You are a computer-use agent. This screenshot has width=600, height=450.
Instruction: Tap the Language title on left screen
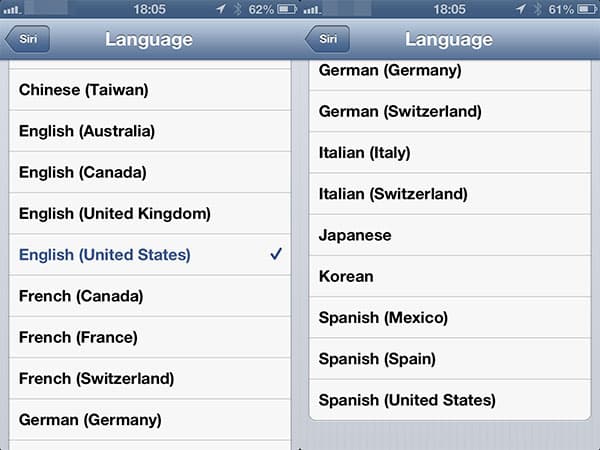click(x=149, y=40)
